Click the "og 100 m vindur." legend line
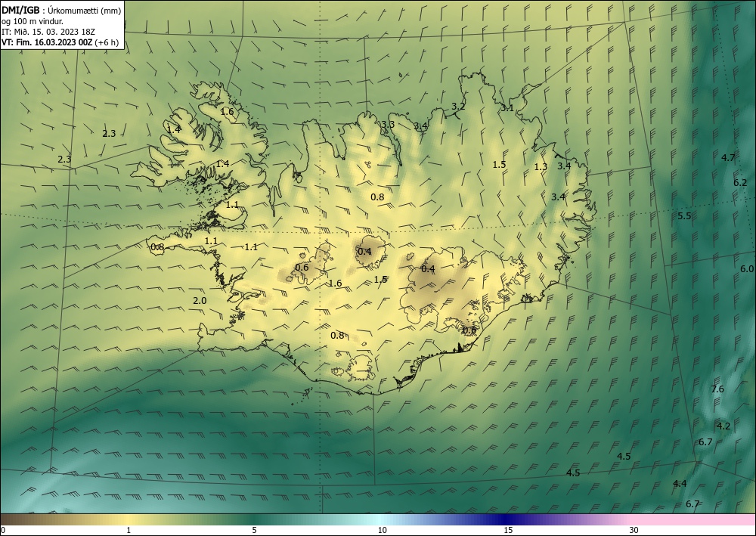Image resolution: width=756 pixels, height=536 pixels. tap(33, 21)
